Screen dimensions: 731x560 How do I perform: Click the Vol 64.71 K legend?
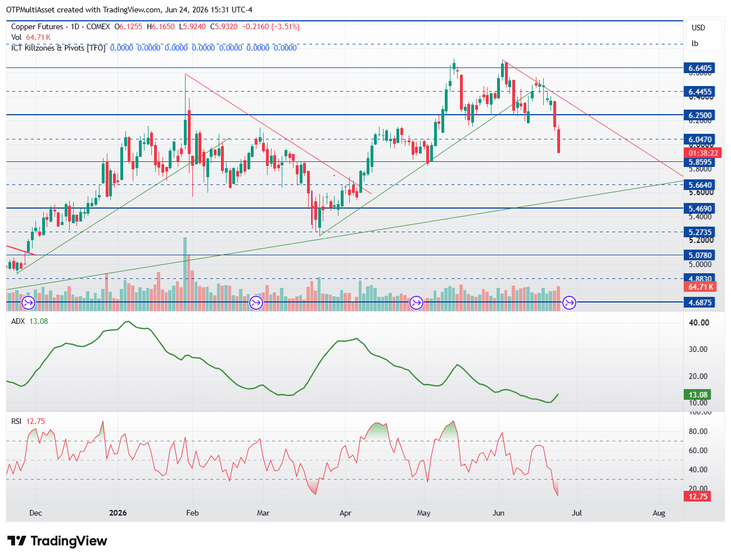pos(31,37)
